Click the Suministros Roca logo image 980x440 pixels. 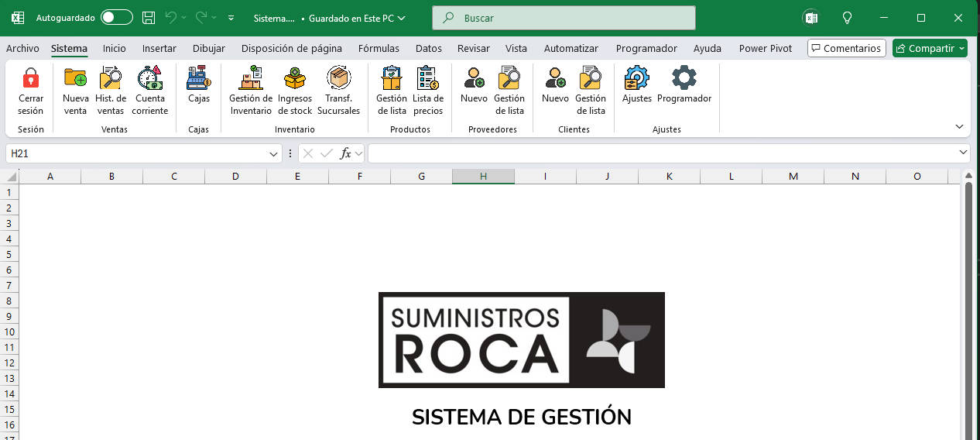pyautogui.click(x=521, y=339)
